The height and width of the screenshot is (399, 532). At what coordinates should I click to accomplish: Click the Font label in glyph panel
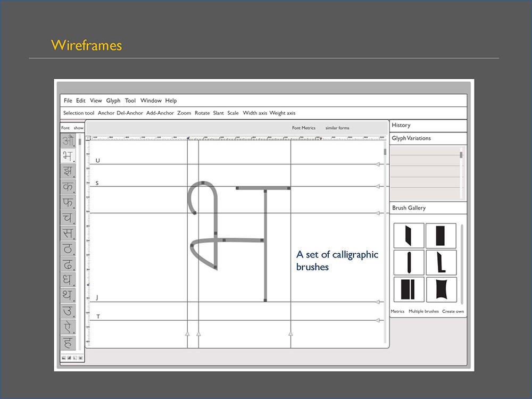tap(65, 128)
